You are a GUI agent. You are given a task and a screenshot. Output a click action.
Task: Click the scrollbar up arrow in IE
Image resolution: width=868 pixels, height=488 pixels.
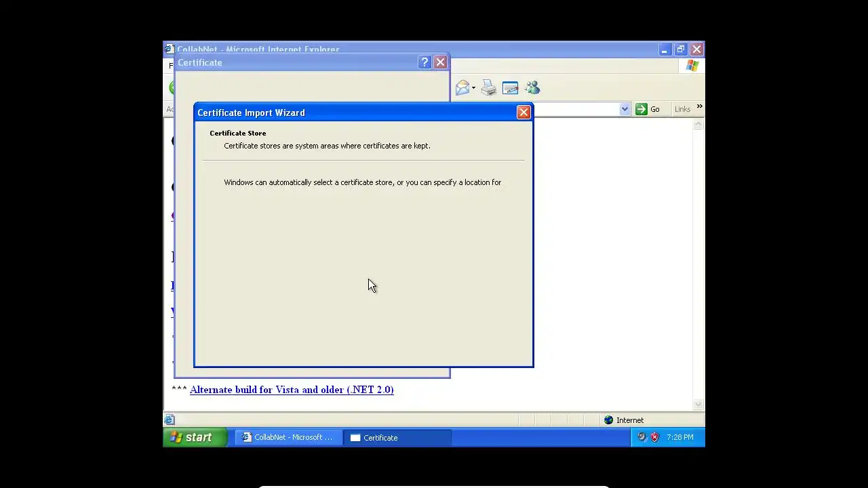click(698, 124)
